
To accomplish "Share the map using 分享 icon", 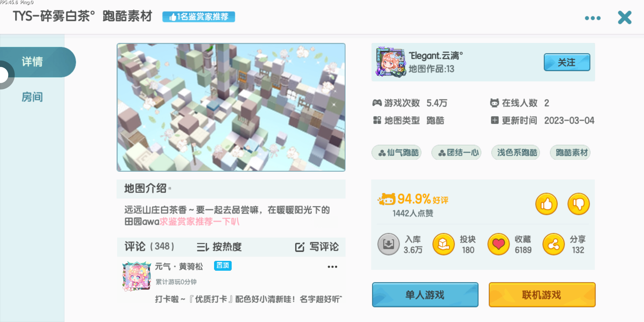I will coord(554,244).
